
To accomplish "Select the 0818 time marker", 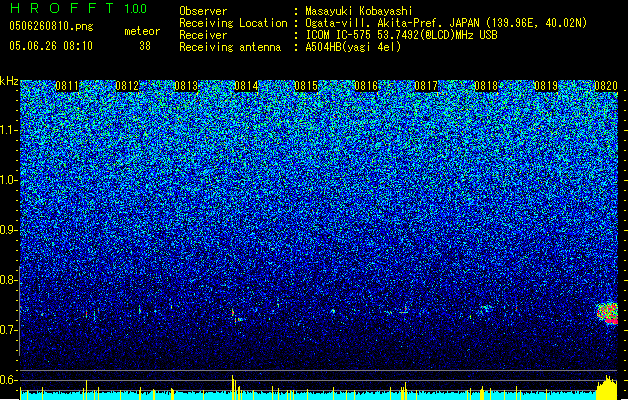I will tap(486, 86).
